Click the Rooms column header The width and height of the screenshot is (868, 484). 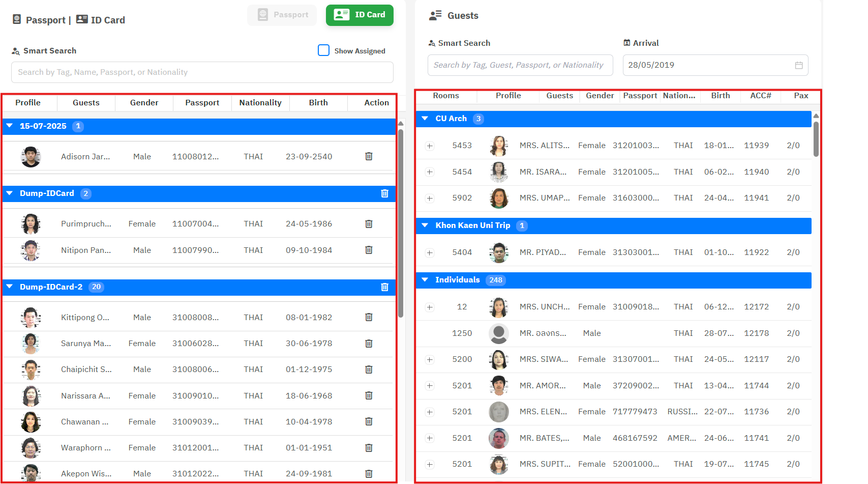[x=445, y=96]
